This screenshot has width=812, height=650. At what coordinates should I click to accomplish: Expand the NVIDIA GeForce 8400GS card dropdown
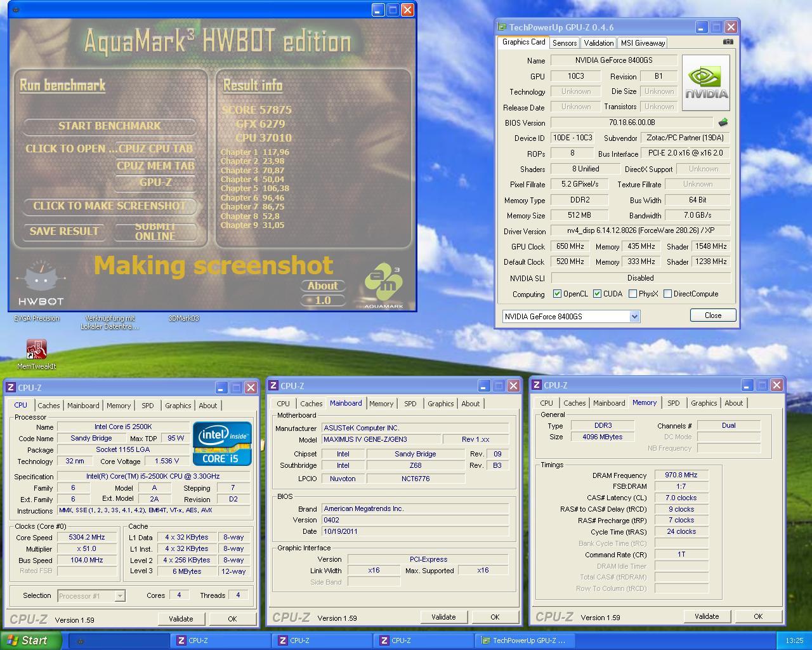(x=634, y=316)
